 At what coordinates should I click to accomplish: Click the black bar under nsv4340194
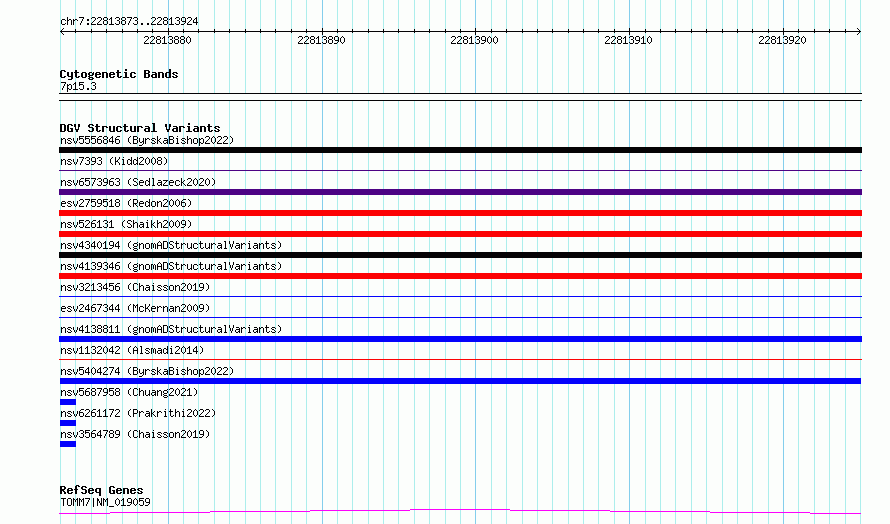point(460,255)
